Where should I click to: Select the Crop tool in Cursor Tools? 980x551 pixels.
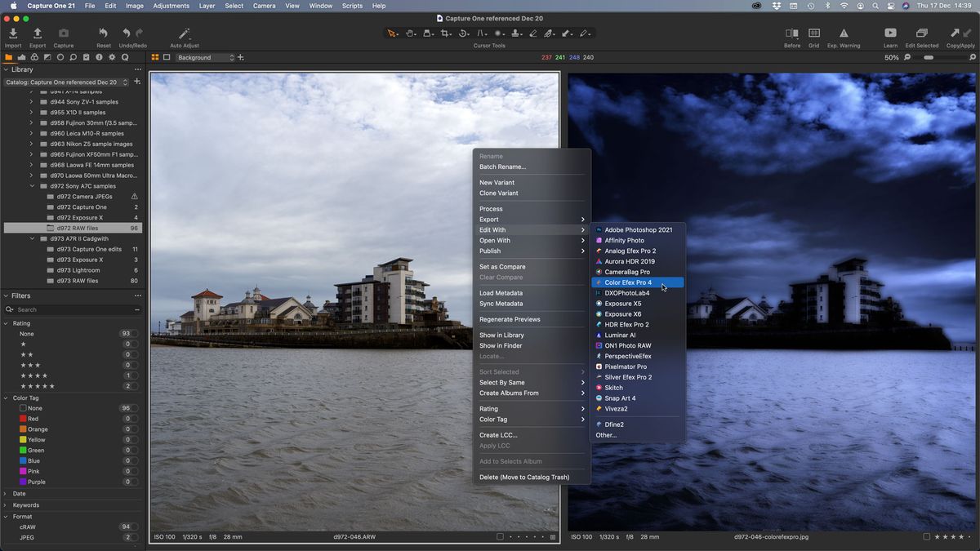pos(445,33)
